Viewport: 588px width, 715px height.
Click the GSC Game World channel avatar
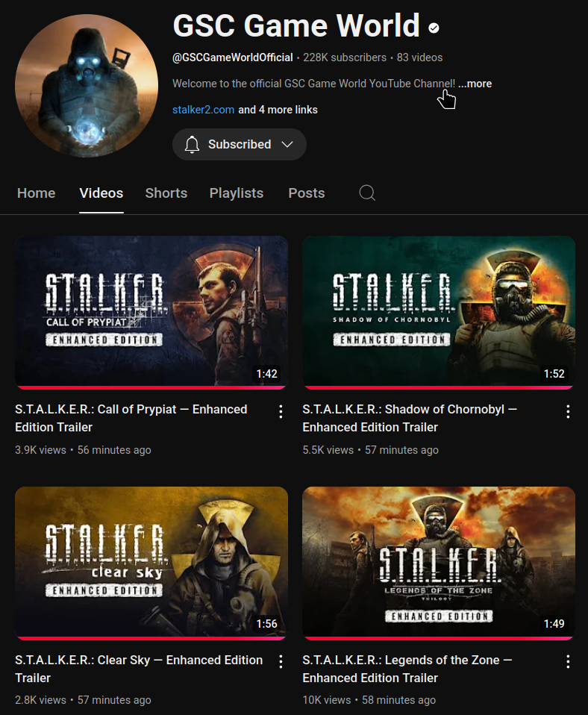click(87, 86)
